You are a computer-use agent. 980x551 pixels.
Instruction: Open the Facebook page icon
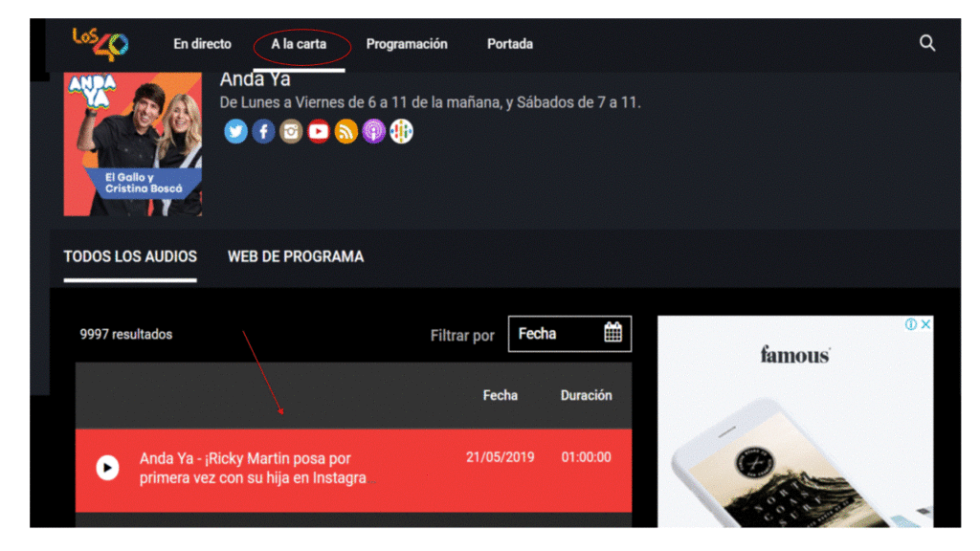click(263, 131)
